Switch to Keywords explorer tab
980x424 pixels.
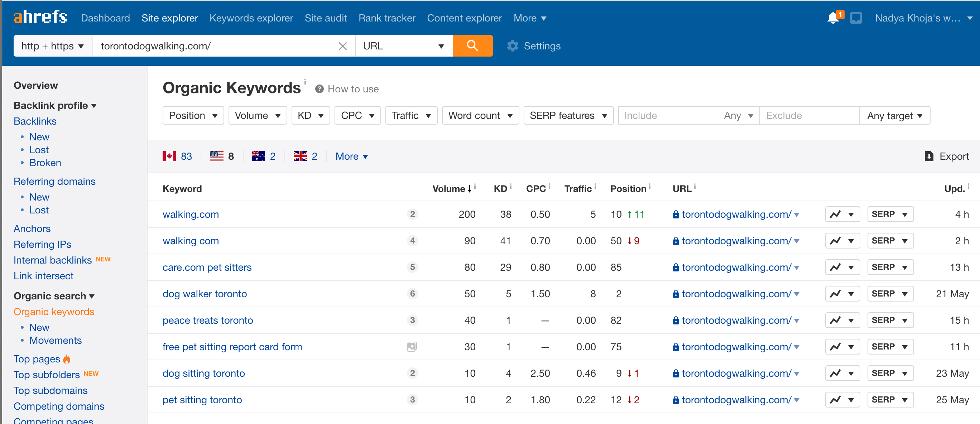coord(251,18)
